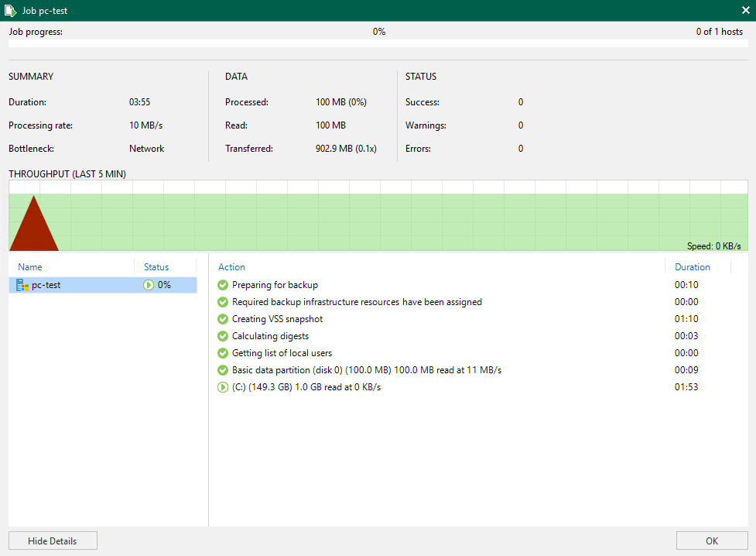The width and height of the screenshot is (756, 556).
Task: Click the DATA section heading
Action: pos(236,77)
